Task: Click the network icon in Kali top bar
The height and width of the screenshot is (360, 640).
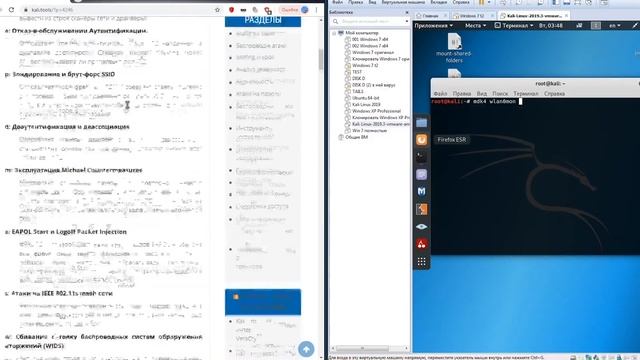Action: coord(579,25)
